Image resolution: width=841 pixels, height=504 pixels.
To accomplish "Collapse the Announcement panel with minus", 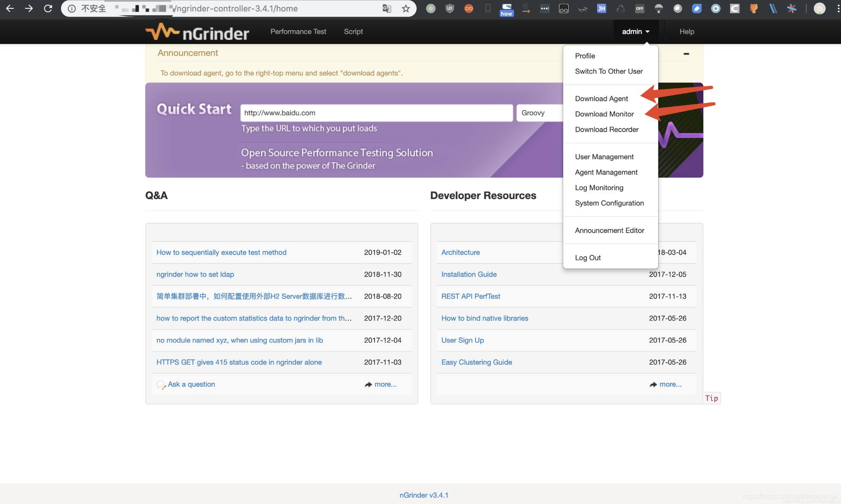I will (x=686, y=54).
